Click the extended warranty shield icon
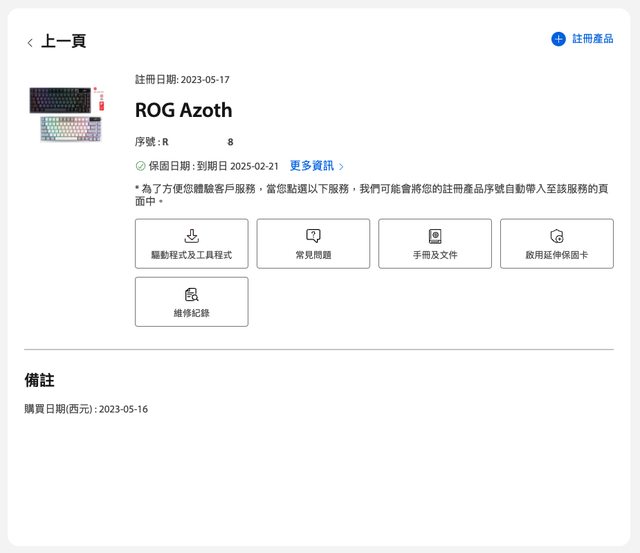Image resolution: width=640 pixels, height=553 pixels. coord(557,236)
